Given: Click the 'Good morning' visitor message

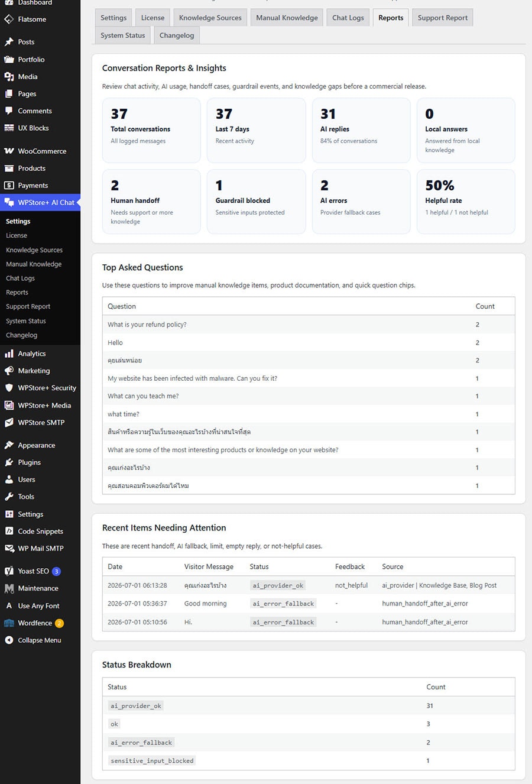Looking at the screenshot, I should 205,604.
